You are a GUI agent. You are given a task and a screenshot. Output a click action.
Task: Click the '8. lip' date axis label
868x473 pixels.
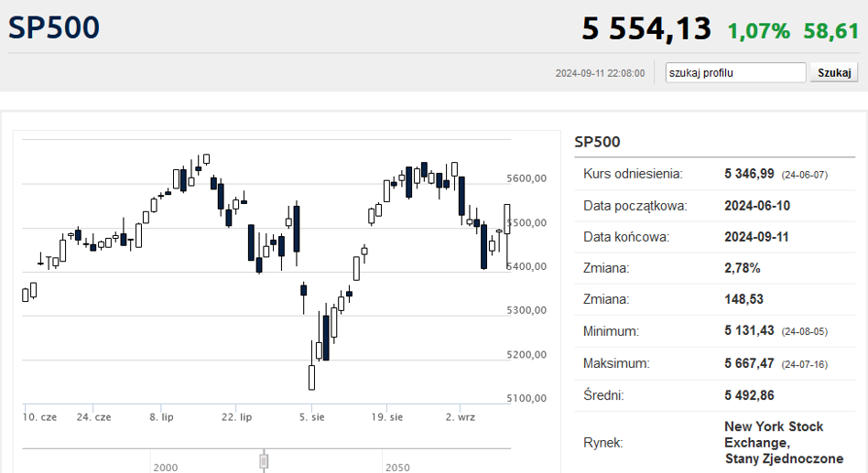pos(161,417)
